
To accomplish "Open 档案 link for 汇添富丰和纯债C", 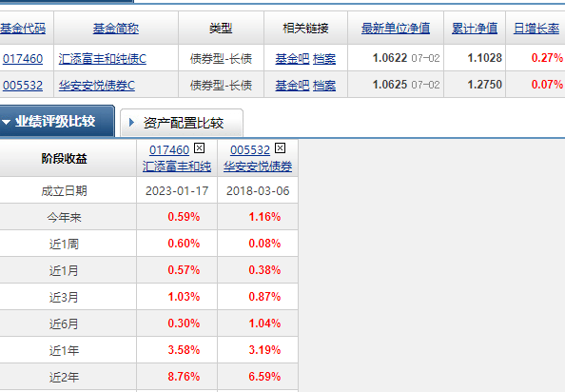I will click(324, 58).
